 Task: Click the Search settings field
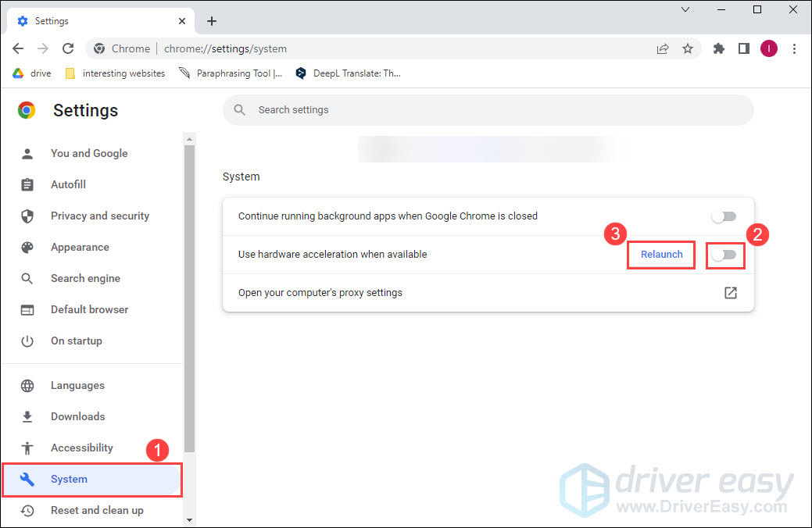488,110
